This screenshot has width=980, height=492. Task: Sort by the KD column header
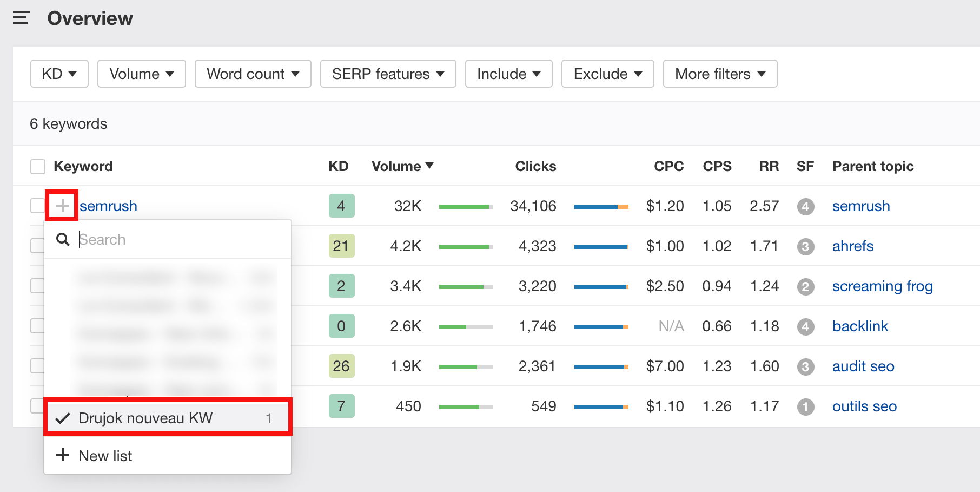click(339, 166)
